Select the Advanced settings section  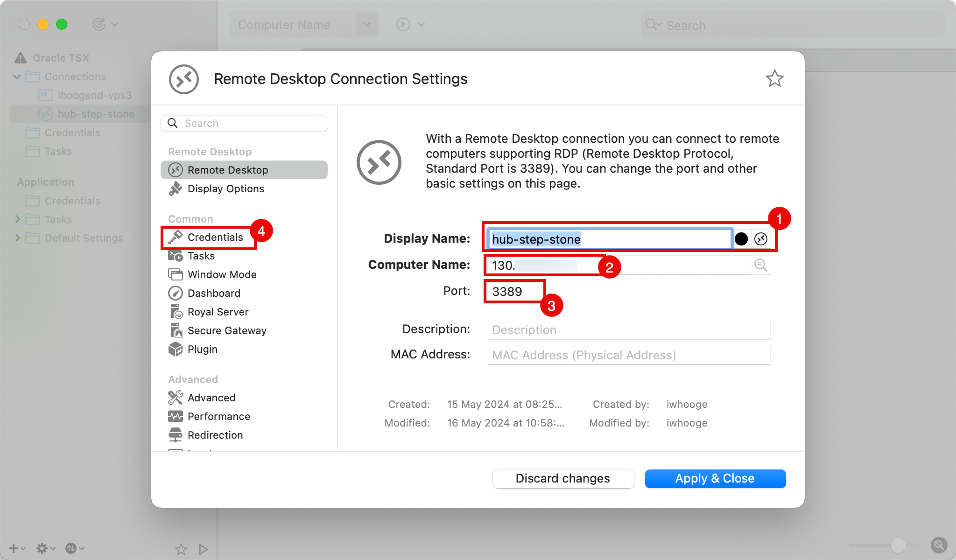tap(211, 397)
